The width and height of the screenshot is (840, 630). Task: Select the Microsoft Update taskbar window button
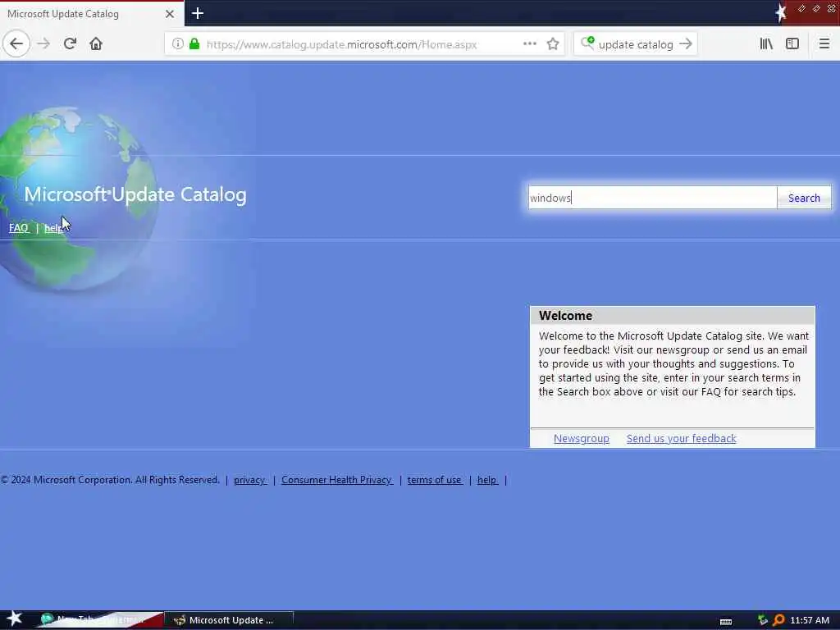tap(230, 620)
